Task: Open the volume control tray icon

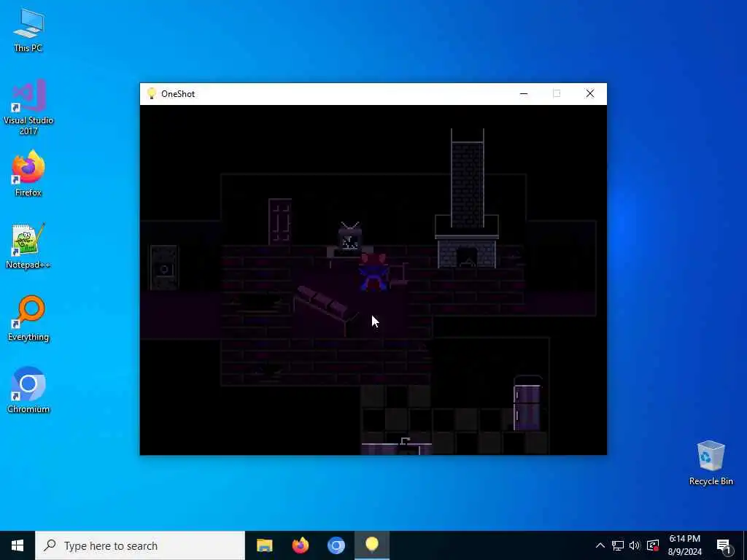Action: pos(635,545)
